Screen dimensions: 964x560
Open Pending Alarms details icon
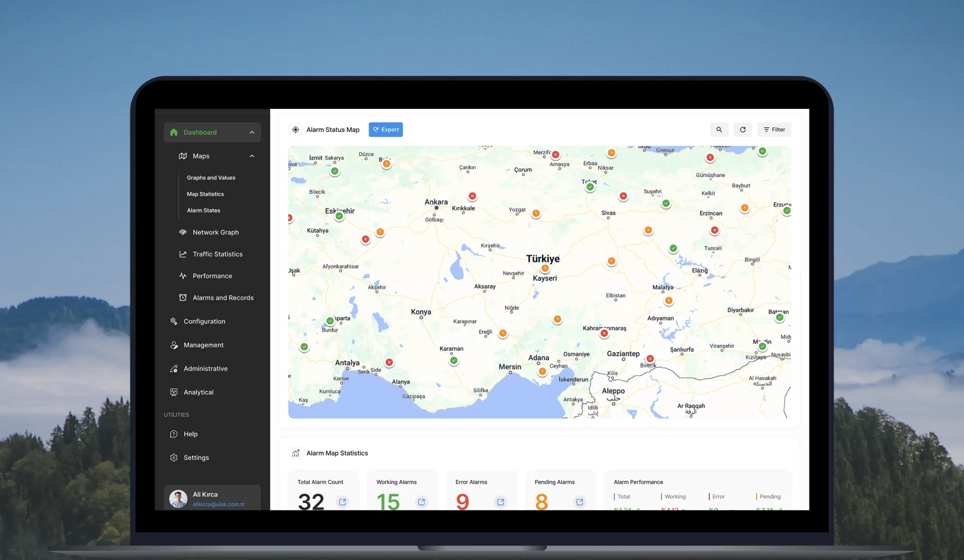point(580,502)
